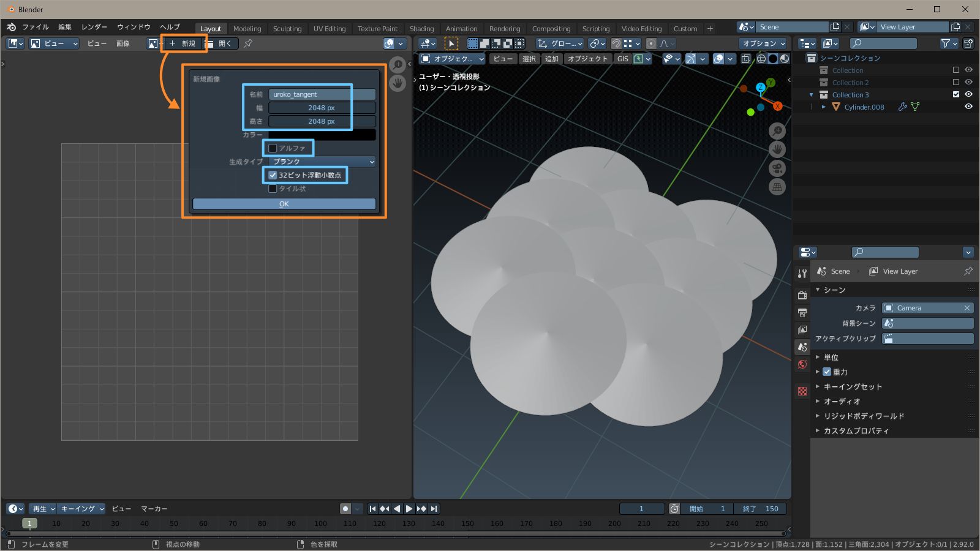
Task: Collapse the Collection 3 tree in outliner
Action: pyautogui.click(x=812, y=95)
